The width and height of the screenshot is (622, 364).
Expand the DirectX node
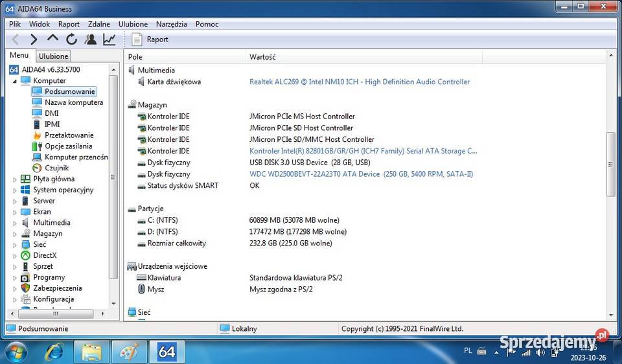click(15, 256)
